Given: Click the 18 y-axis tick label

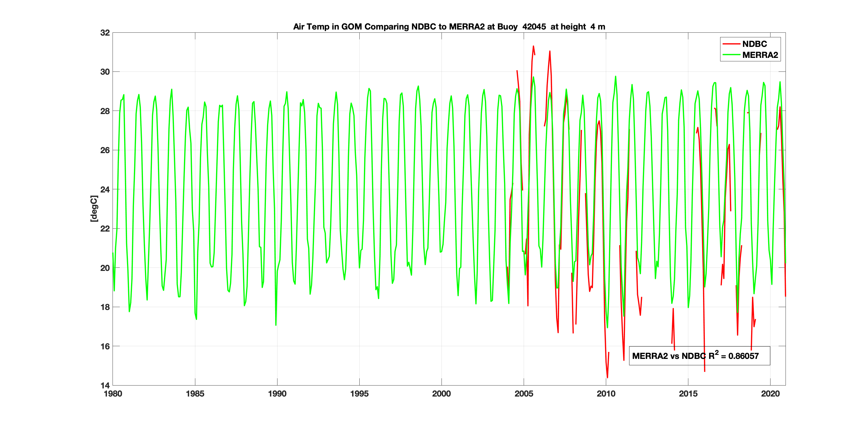Looking at the screenshot, I should (x=105, y=307).
